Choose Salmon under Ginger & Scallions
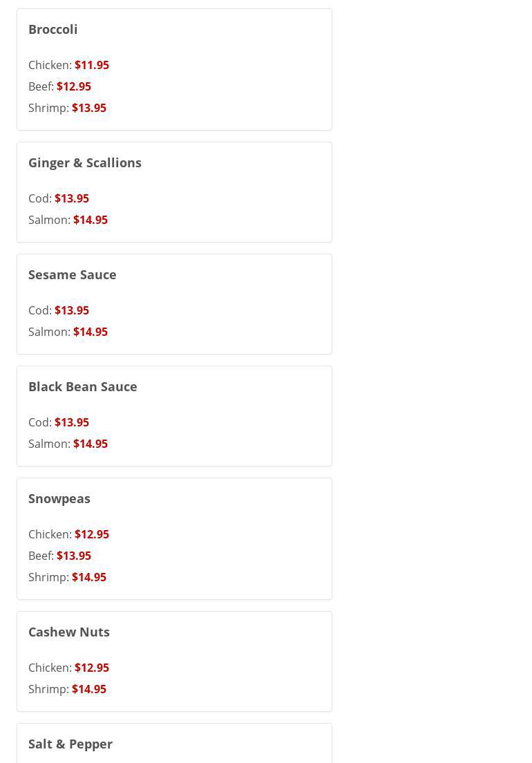 tap(68, 220)
